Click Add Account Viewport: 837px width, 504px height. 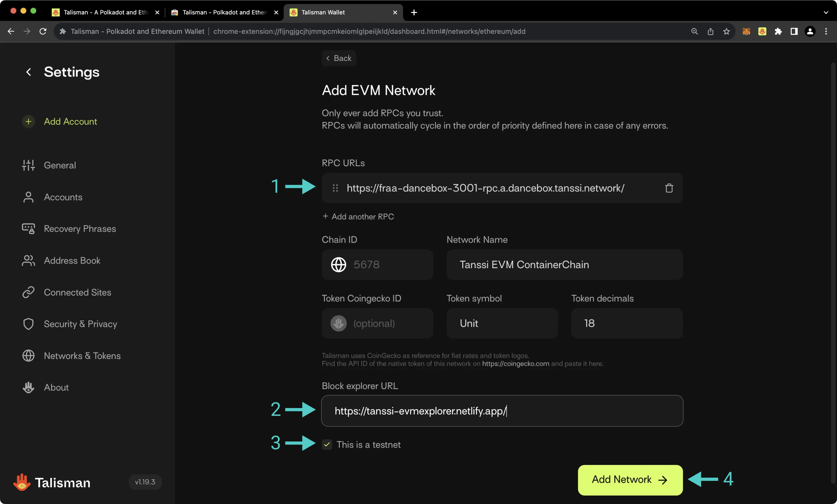(70, 122)
